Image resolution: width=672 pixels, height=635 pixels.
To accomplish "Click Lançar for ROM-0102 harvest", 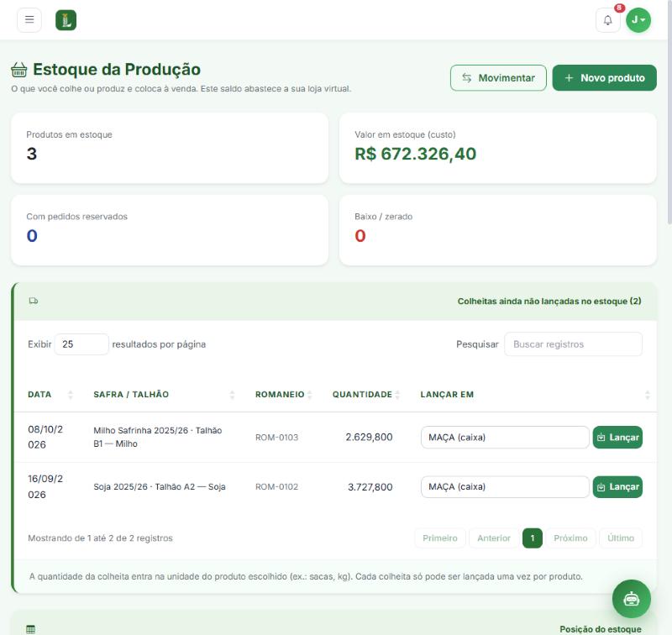I will tap(617, 487).
